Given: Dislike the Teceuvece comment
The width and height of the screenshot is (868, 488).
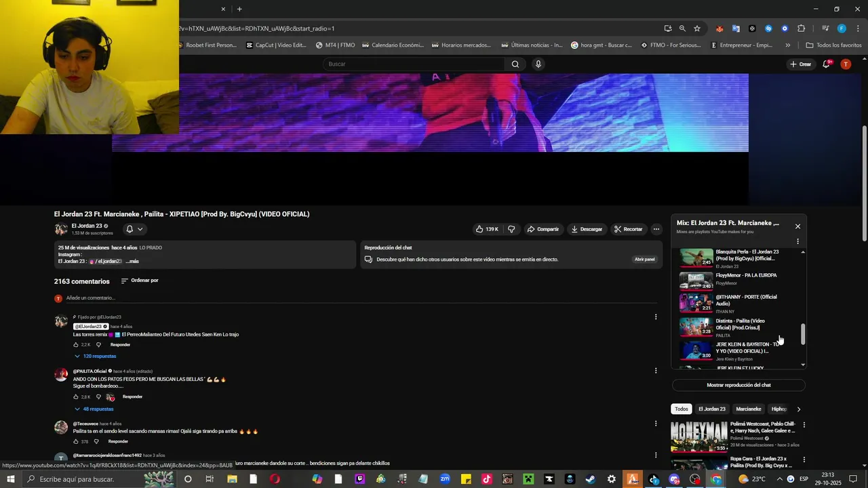Looking at the screenshot, I should coord(96,442).
